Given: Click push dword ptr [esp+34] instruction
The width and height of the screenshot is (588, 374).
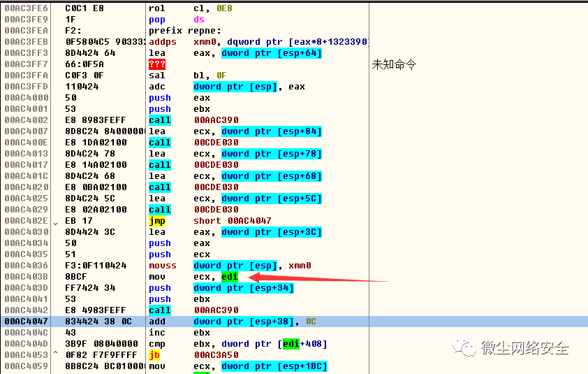Looking at the screenshot, I should [221, 288].
